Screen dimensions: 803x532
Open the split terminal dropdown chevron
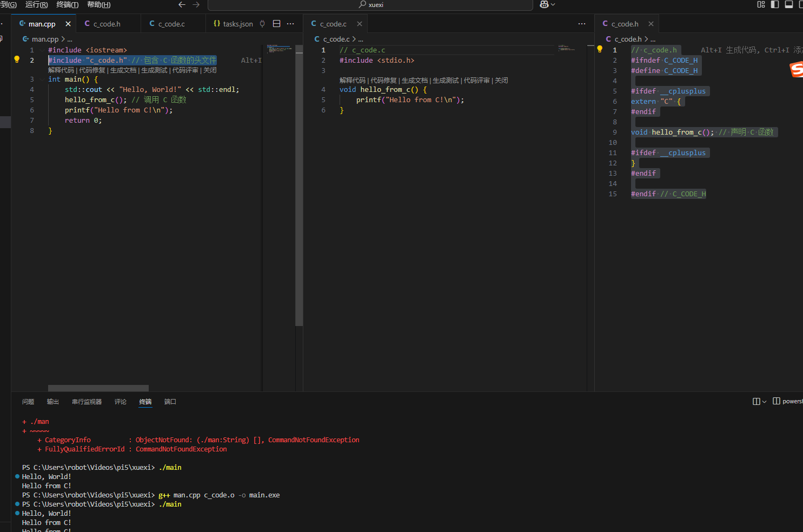[x=764, y=401]
